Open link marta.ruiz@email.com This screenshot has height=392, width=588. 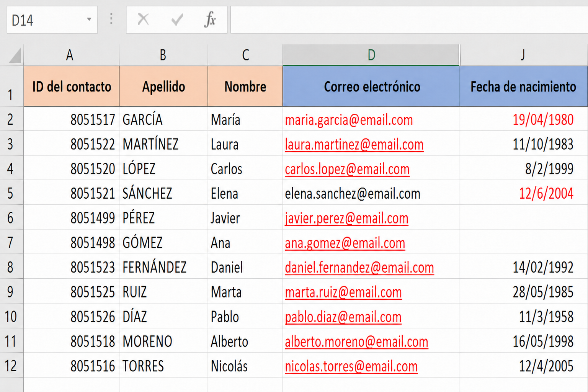343,292
